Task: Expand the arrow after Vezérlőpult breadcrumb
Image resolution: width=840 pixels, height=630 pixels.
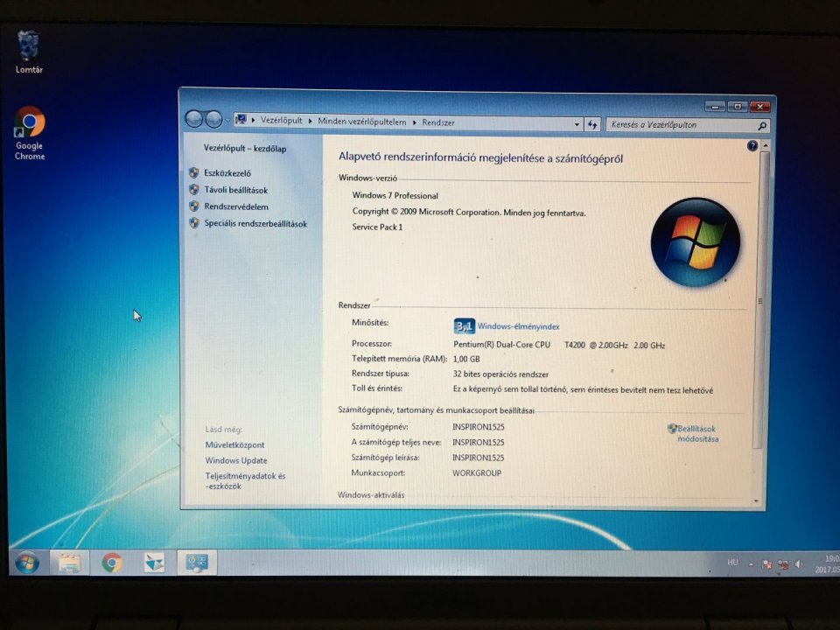Action: [310, 121]
